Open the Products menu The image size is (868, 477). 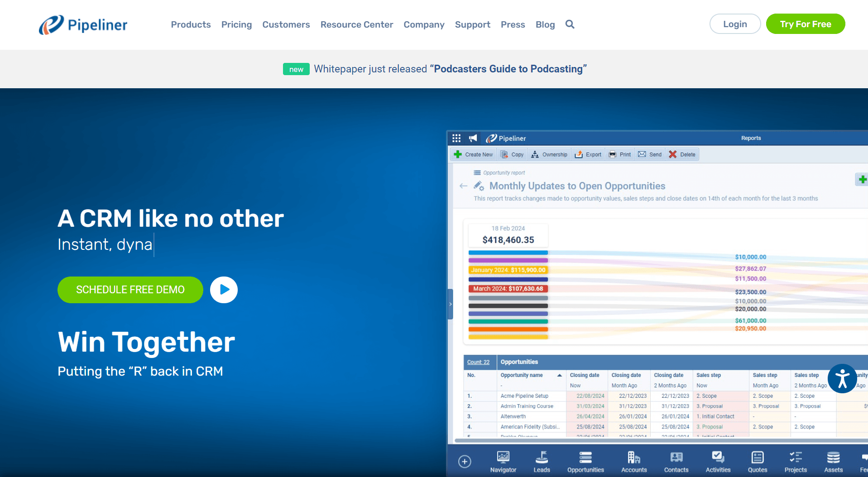(x=191, y=24)
